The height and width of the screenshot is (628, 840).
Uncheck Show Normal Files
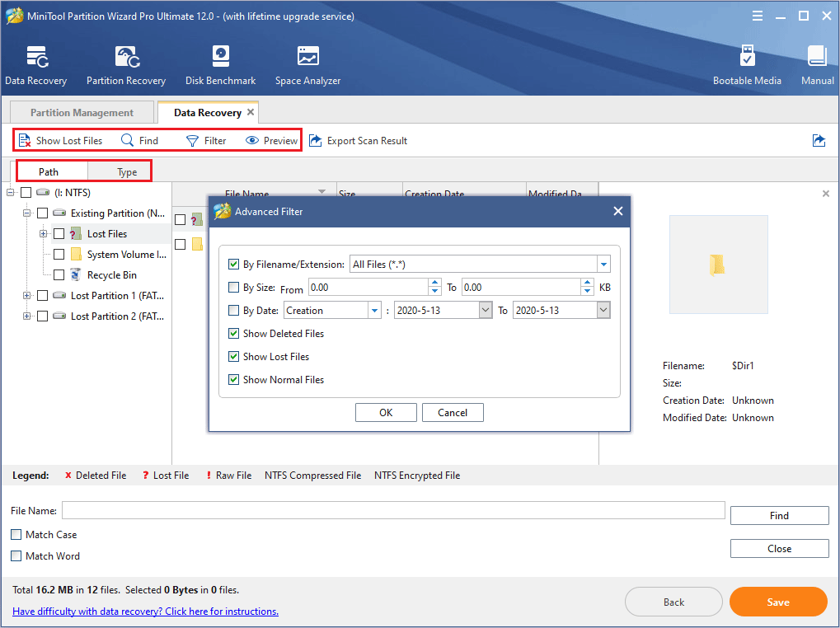(233, 380)
